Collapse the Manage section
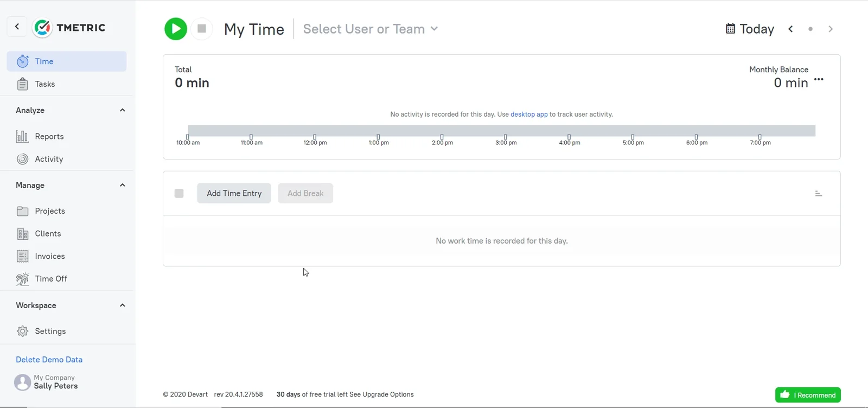 click(x=123, y=185)
